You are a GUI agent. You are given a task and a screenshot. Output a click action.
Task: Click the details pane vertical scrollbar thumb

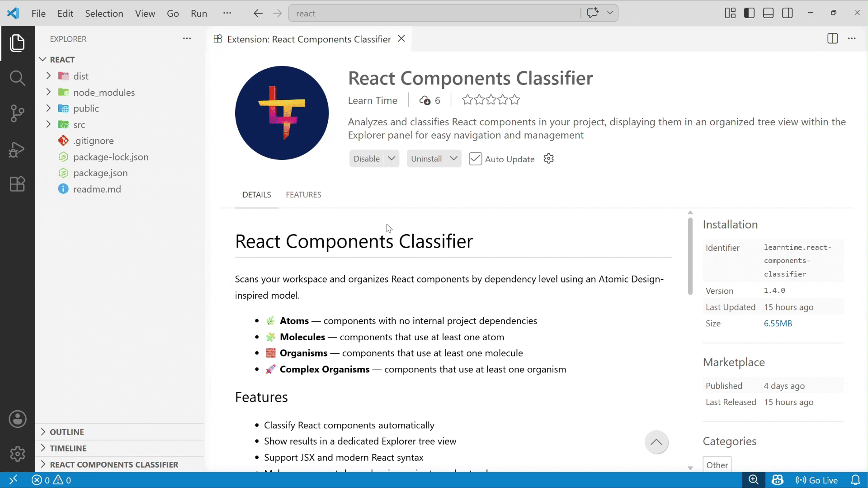coord(690,256)
